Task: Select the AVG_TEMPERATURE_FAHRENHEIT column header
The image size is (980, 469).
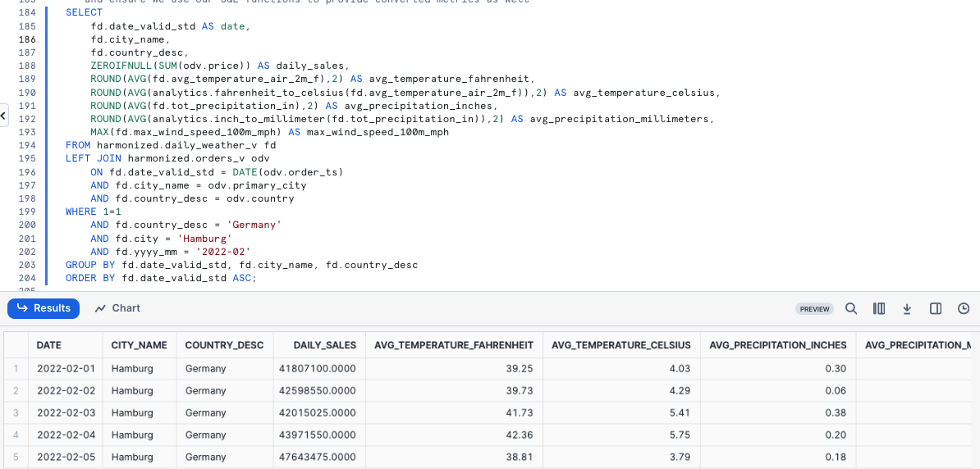Action: (453, 344)
